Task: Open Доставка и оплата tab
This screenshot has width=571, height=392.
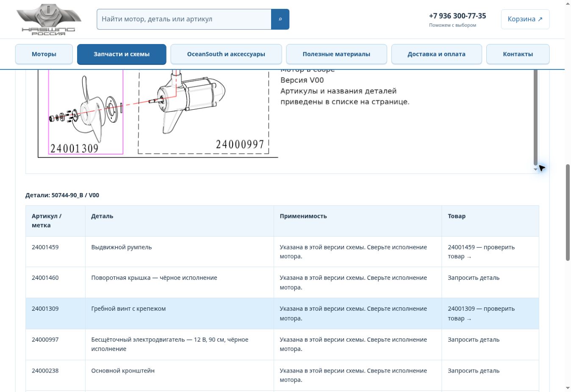Action: [x=436, y=54]
